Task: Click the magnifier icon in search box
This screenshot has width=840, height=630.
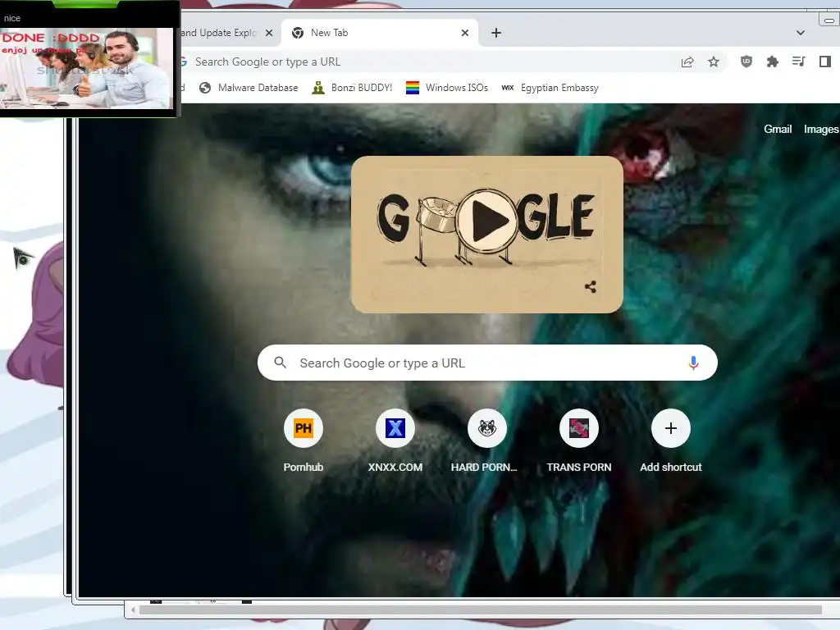Action: 281,363
